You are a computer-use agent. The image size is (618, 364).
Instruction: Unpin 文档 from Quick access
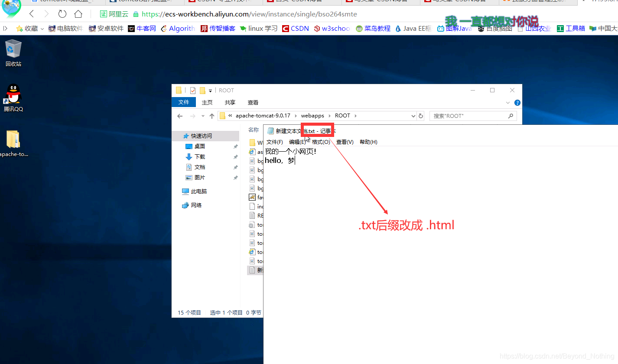[235, 167]
